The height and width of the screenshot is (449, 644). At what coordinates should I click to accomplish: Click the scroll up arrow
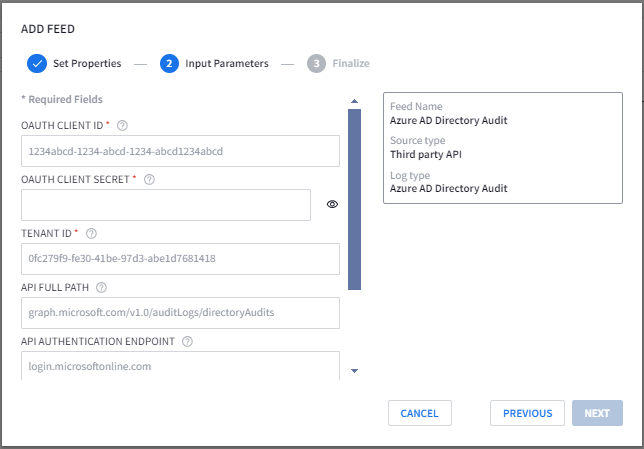pos(354,101)
